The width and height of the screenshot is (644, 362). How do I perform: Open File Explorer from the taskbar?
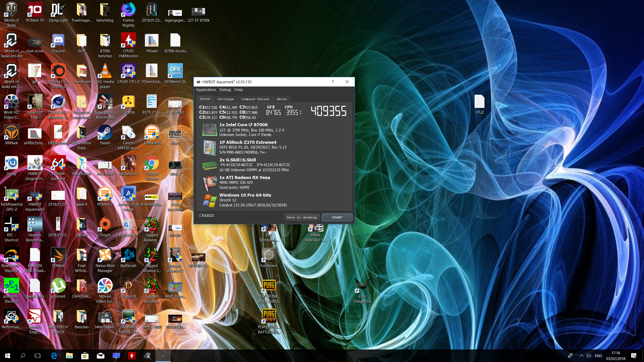point(69,356)
